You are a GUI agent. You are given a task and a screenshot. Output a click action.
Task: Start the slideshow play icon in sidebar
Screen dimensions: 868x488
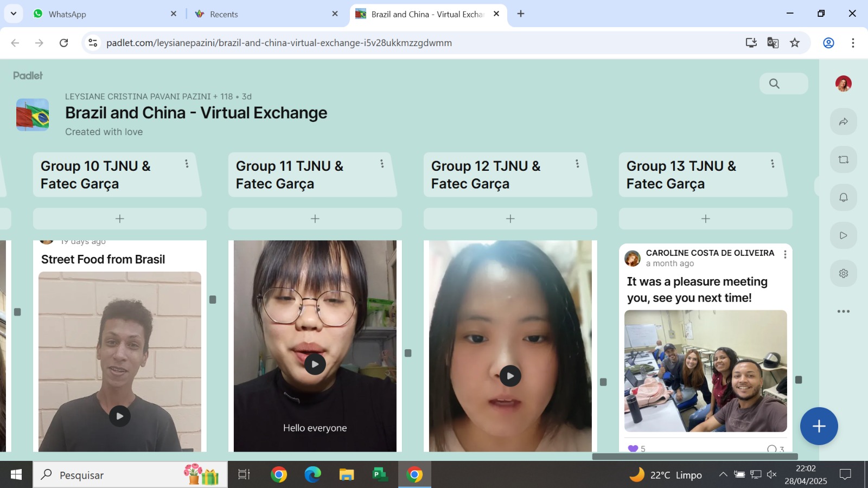pyautogui.click(x=843, y=235)
